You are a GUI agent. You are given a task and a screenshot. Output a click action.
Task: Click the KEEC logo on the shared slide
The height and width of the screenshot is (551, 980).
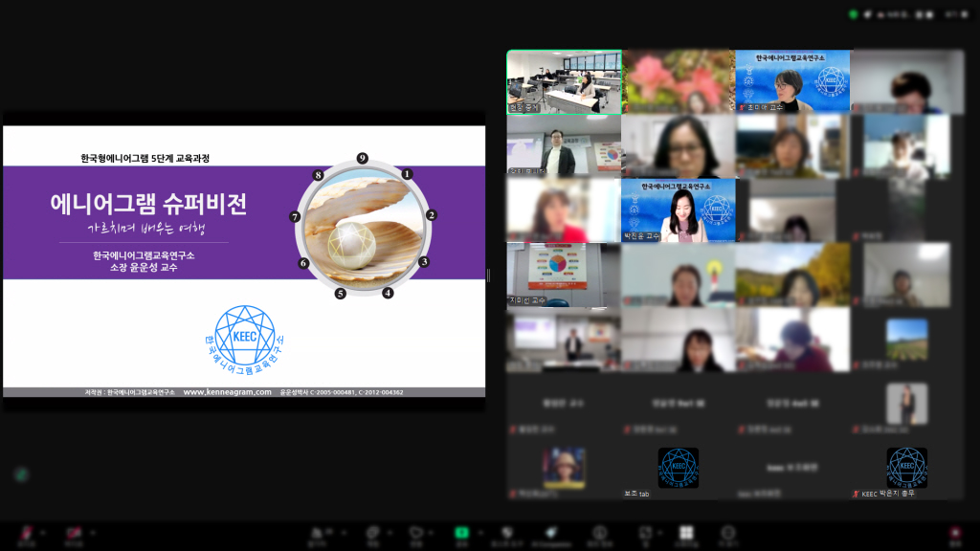244,340
